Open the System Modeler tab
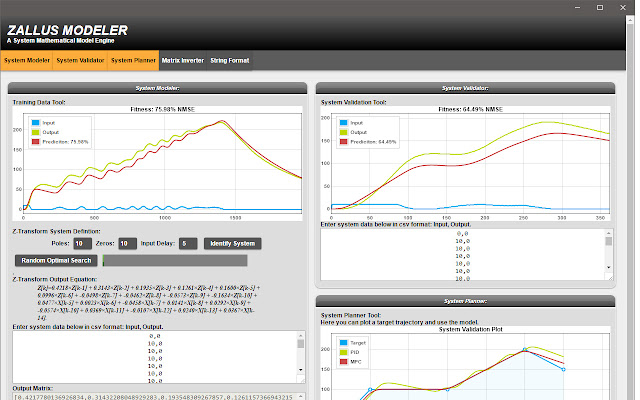Screen dimensions: 640x400 coord(27,60)
